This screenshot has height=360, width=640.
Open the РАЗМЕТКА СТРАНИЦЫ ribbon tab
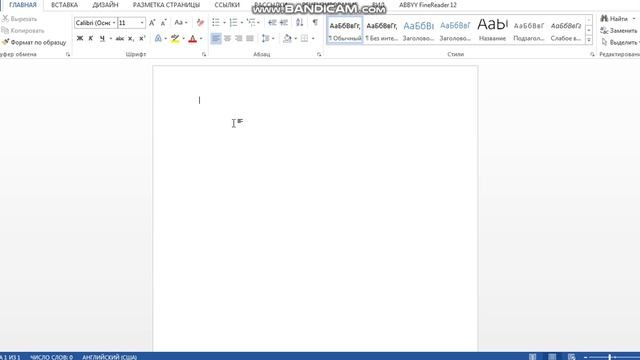pos(167,5)
